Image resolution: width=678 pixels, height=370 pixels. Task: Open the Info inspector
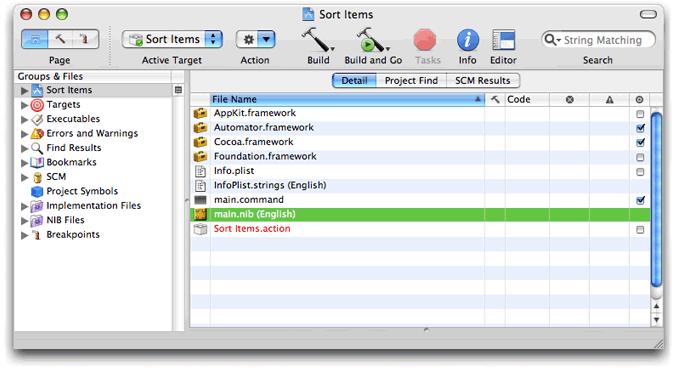(468, 40)
